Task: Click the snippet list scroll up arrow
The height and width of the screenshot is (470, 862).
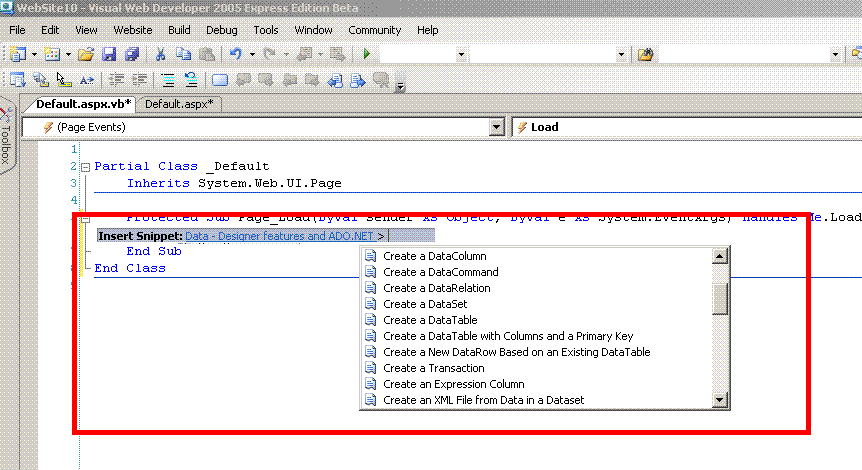Action: [720, 256]
